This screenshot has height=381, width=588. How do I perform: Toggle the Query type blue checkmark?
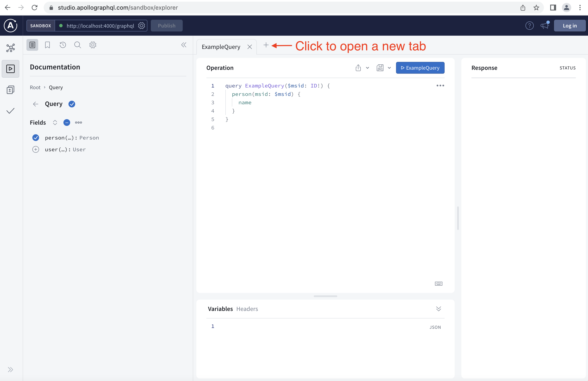[x=72, y=104]
